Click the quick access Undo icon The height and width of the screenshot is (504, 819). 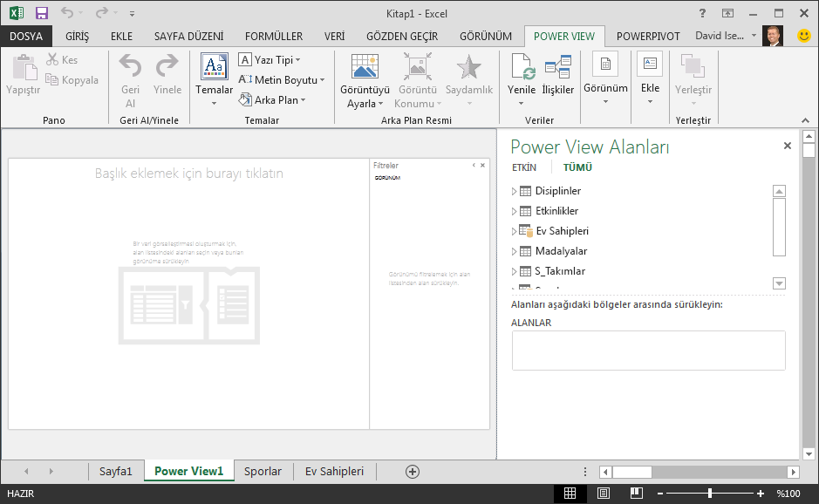tap(67, 12)
